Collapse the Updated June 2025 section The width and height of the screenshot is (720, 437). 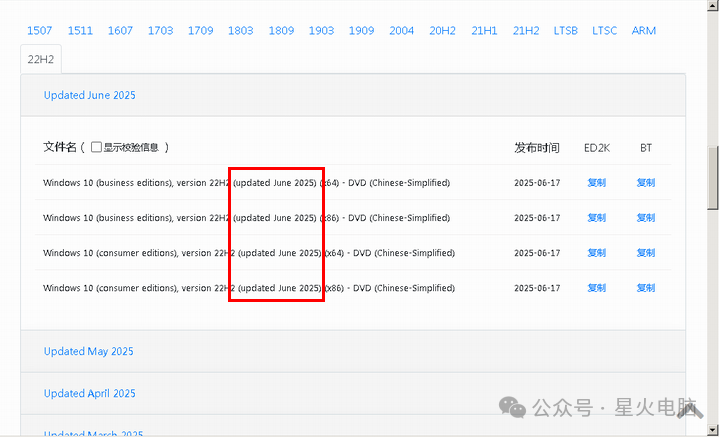click(x=90, y=95)
